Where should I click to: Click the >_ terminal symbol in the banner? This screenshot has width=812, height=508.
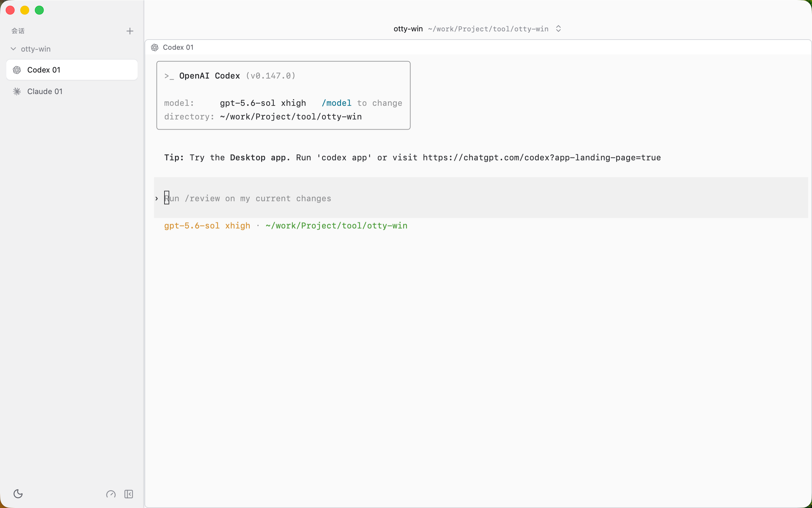click(169, 76)
